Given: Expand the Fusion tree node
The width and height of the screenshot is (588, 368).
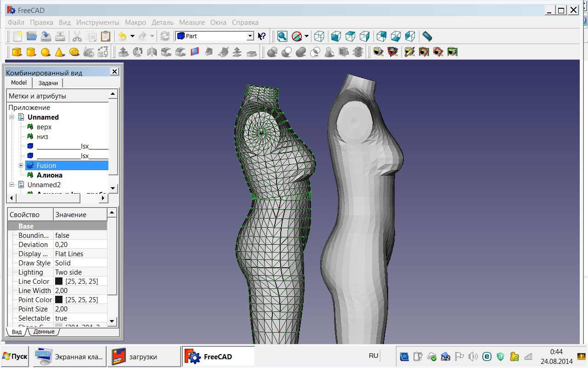Looking at the screenshot, I should click(21, 166).
